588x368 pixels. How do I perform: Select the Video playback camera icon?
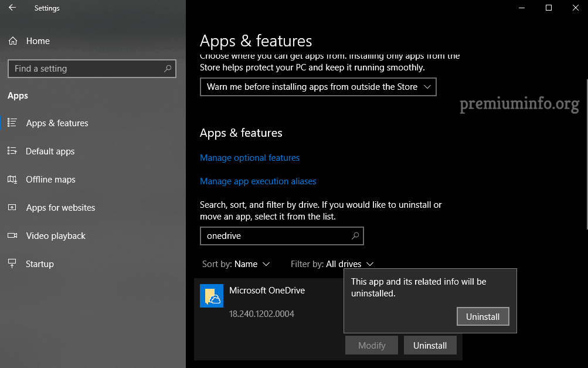(12, 235)
